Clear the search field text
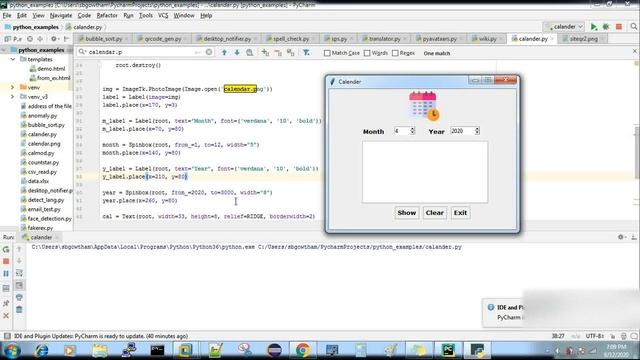Viewport: 640px width, 360px height. (x=209, y=52)
